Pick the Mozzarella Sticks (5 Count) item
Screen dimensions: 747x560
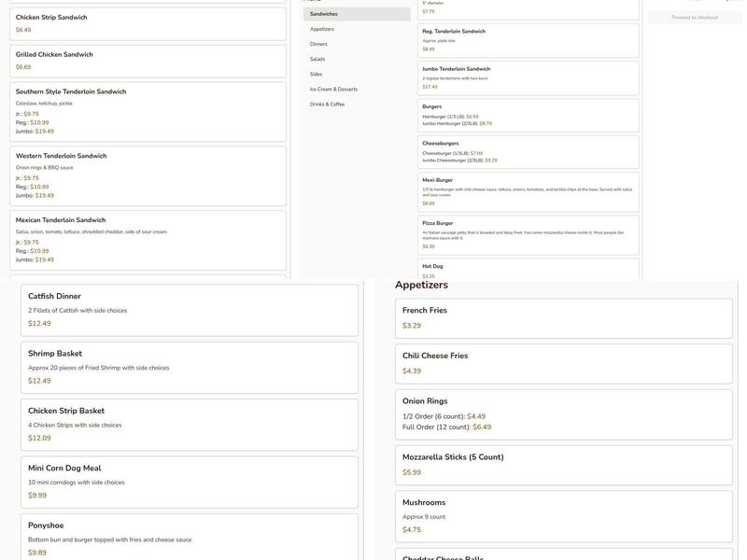[563, 465]
